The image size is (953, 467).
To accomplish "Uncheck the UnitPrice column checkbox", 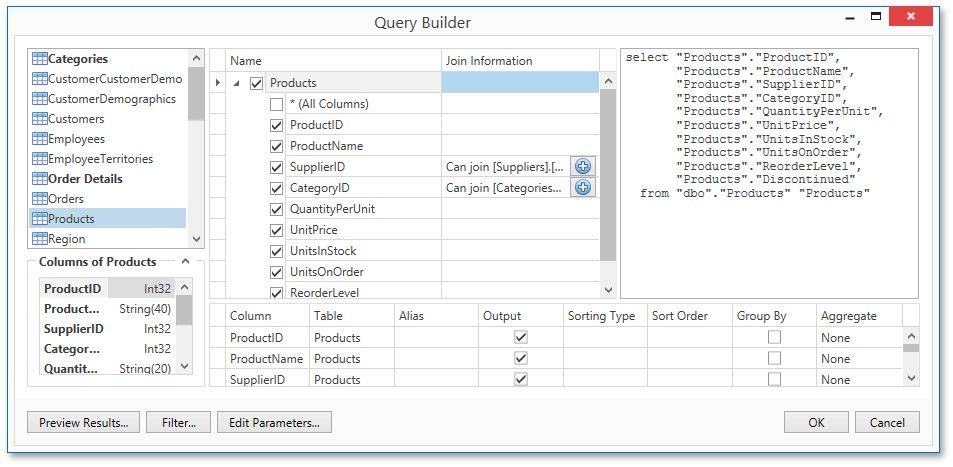I will click(277, 230).
